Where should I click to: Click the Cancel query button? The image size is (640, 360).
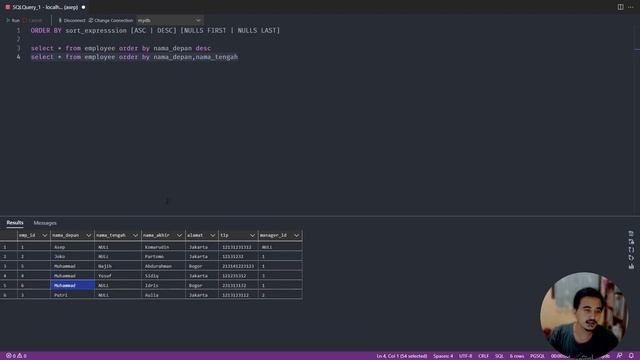(x=33, y=20)
